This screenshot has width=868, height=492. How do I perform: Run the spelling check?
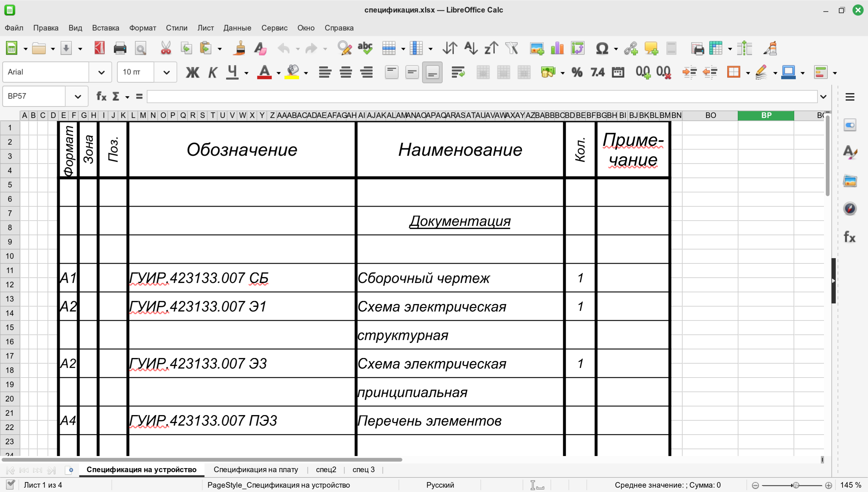(x=365, y=48)
